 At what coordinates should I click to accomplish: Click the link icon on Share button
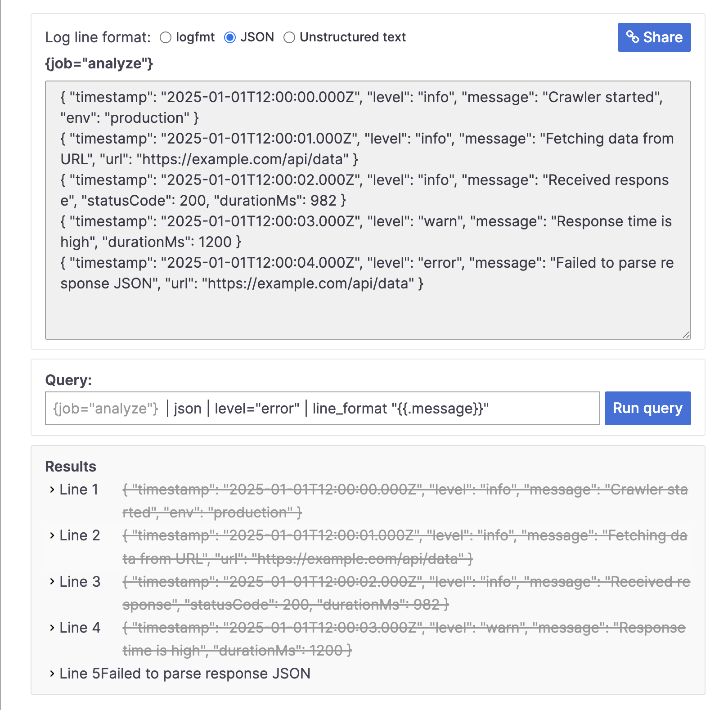[x=633, y=37]
